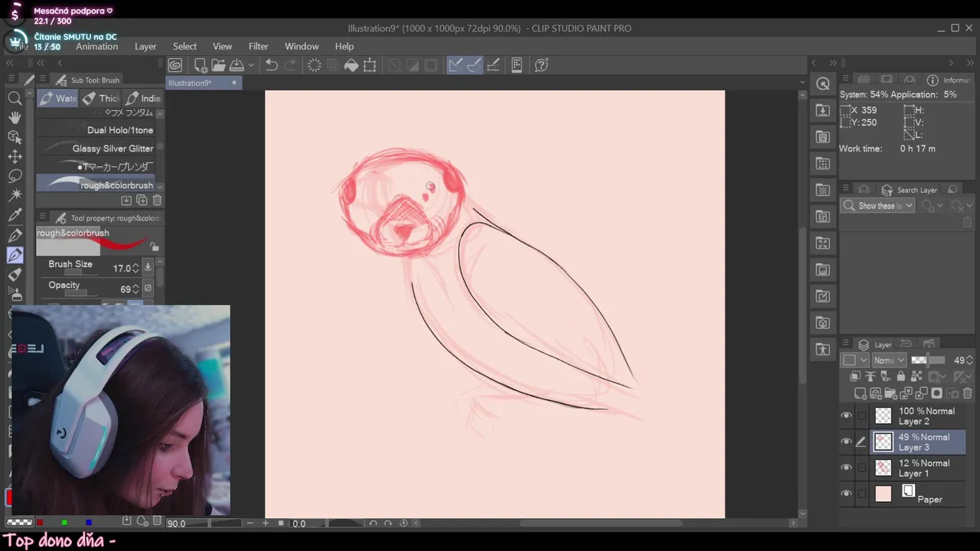Adjust Brush Size stepper arrows
The height and width of the screenshot is (551, 980).
(x=136, y=268)
